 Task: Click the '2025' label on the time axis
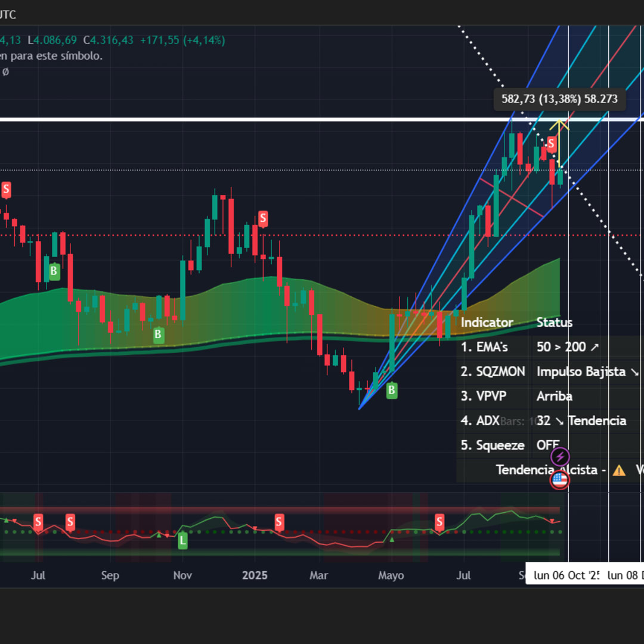(x=255, y=575)
